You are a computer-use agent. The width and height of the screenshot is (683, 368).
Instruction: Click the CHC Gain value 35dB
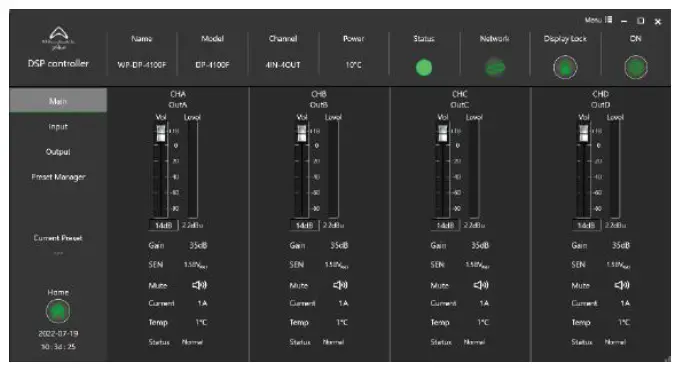click(x=480, y=246)
